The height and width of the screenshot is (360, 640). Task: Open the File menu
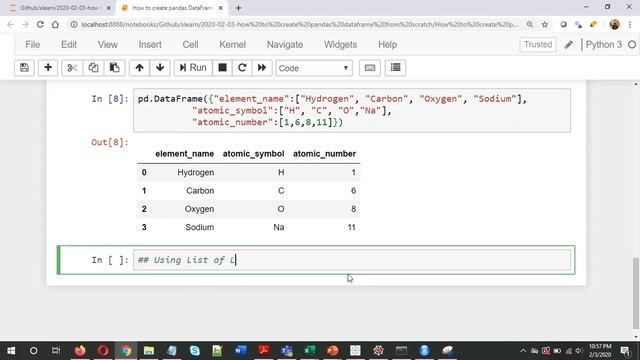tap(32, 44)
